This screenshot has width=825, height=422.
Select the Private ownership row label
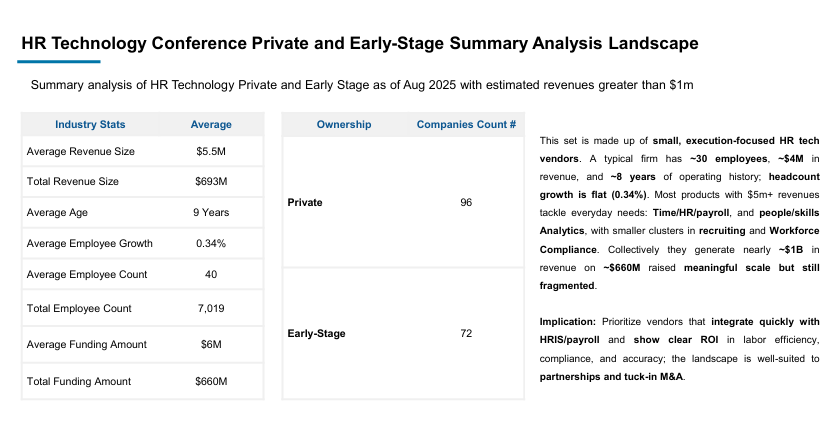(x=305, y=202)
